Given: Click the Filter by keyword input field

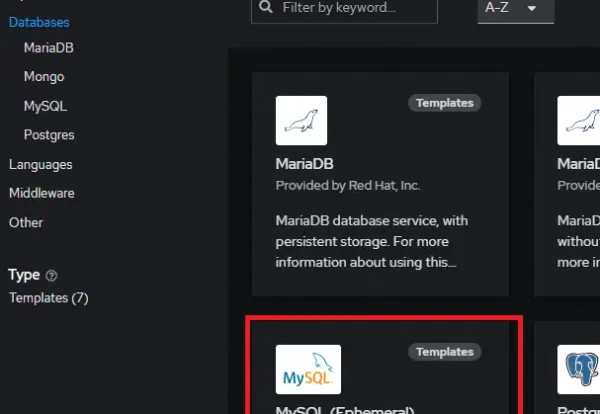Looking at the screenshot, I should (344, 11).
